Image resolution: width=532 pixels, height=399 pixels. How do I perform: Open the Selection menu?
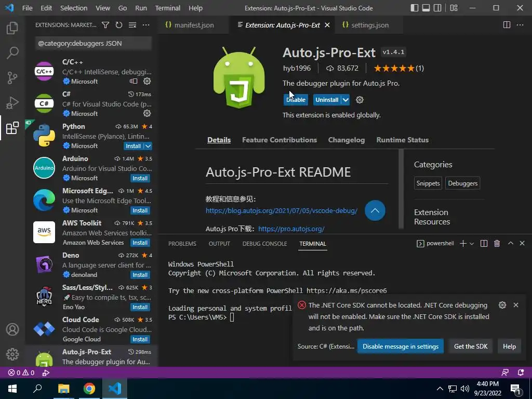pos(74,8)
